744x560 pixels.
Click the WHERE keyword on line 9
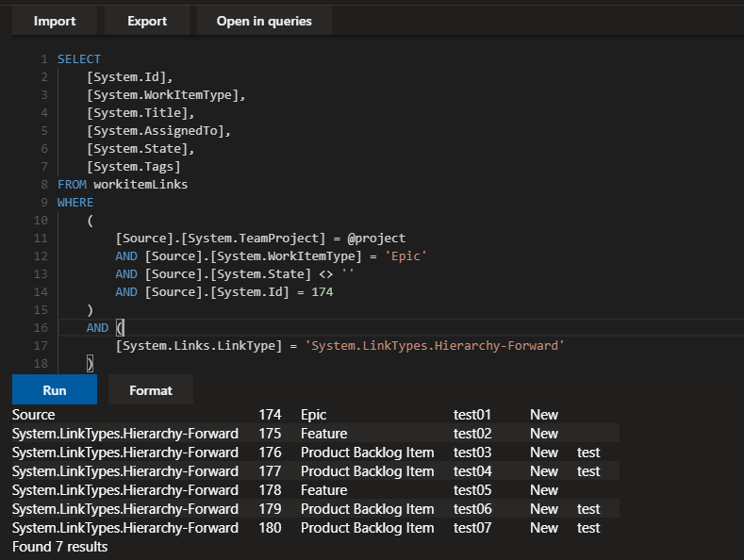[75, 203]
